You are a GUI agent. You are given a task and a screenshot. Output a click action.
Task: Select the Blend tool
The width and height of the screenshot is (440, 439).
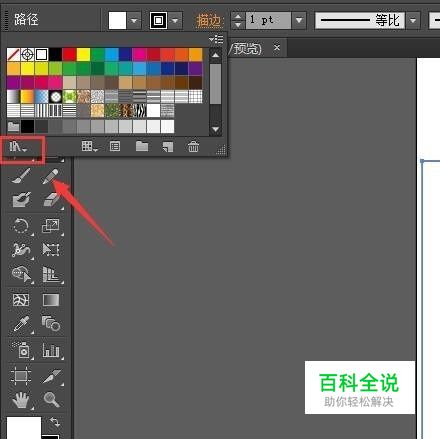pyautogui.click(x=51, y=323)
